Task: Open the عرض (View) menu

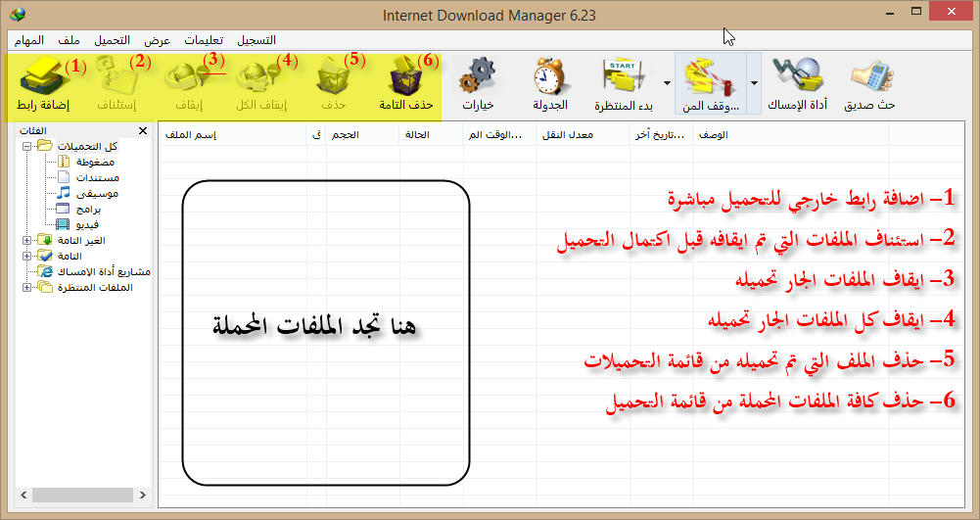Action: tap(157, 40)
